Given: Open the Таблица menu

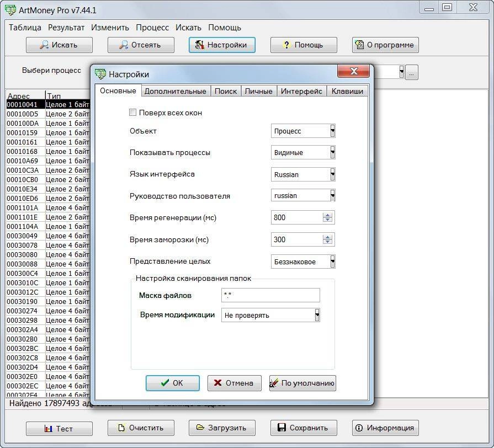Looking at the screenshot, I should [25, 28].
